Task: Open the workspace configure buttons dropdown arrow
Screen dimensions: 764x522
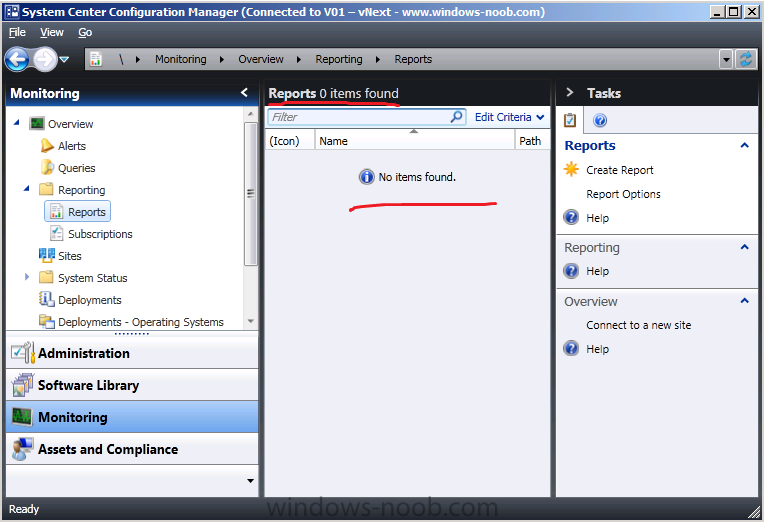Action: (x=250, y=481)
